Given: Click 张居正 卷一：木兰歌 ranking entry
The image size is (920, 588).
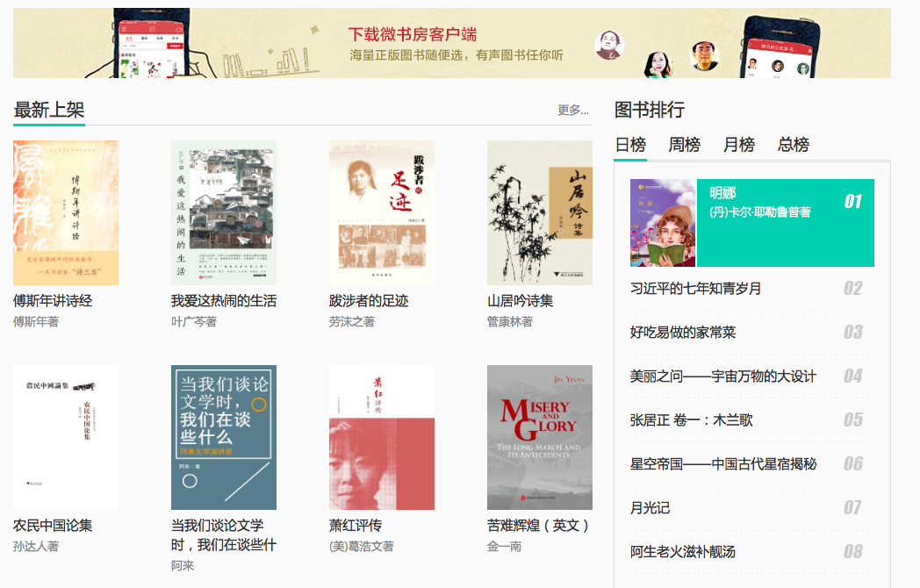Looking at the screenshot, I should pyautogui.click(x=691, y=420).
